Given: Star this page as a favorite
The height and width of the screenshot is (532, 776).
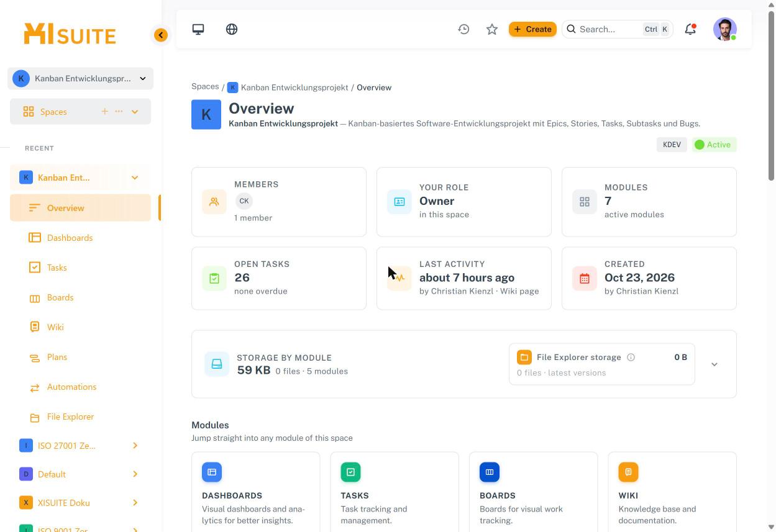Looking at the screenshot, I should coord(492,29).
